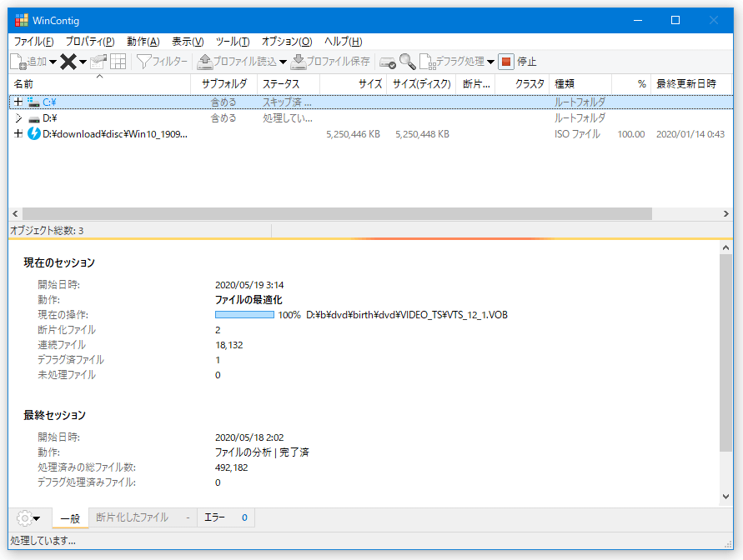Open the 表示(V) menu
The image size is (743, 560).
coord(188,42)
